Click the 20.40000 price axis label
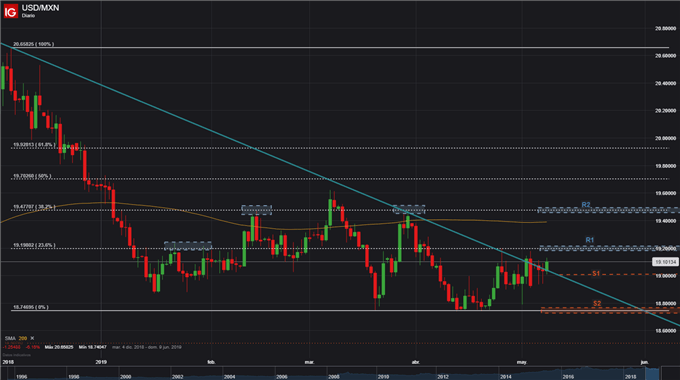This screenshot has width=680, height=380. coord(666,83)
